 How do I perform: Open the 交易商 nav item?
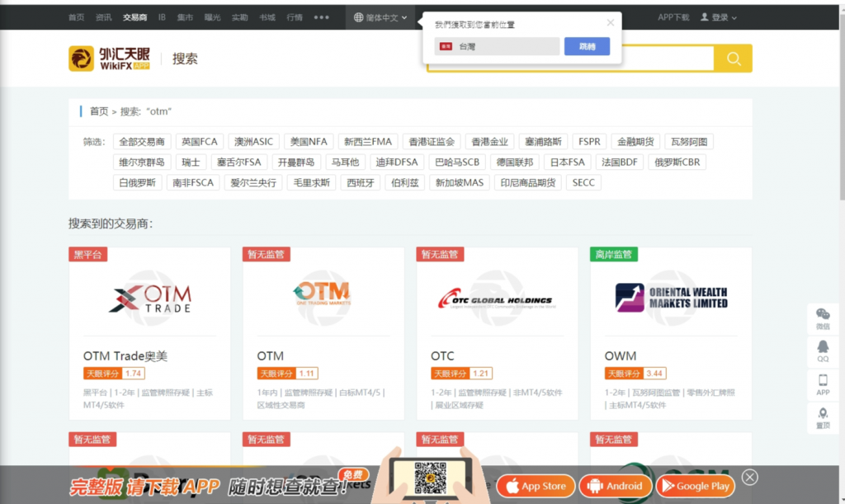point(135,17)
